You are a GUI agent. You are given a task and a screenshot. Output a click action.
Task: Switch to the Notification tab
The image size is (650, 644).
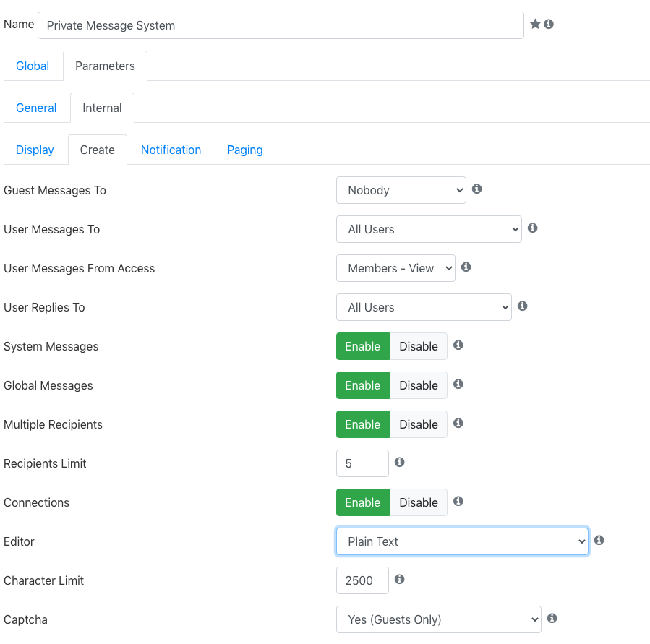171,150
